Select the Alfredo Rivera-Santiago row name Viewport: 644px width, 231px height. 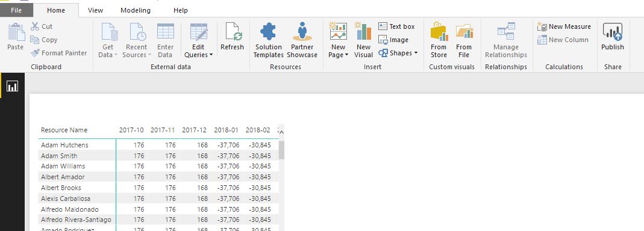(76, 220)
